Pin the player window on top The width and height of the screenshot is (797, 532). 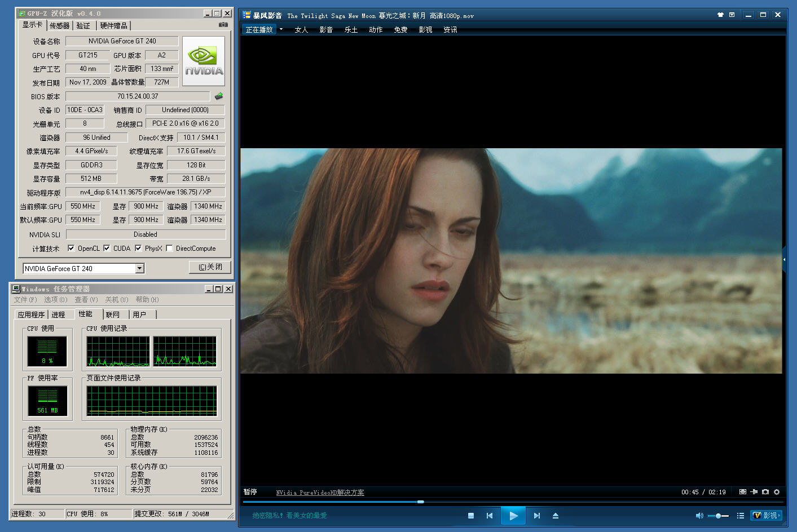click(754, 492)
